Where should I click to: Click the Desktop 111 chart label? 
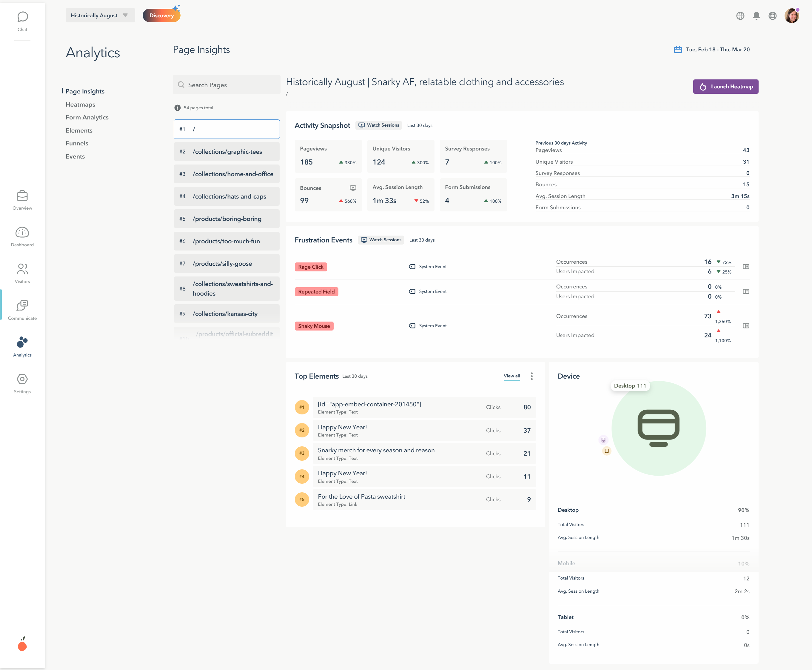[630, 385]
